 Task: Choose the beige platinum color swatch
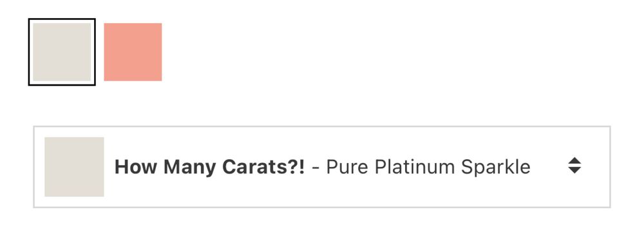coord(62,52)
